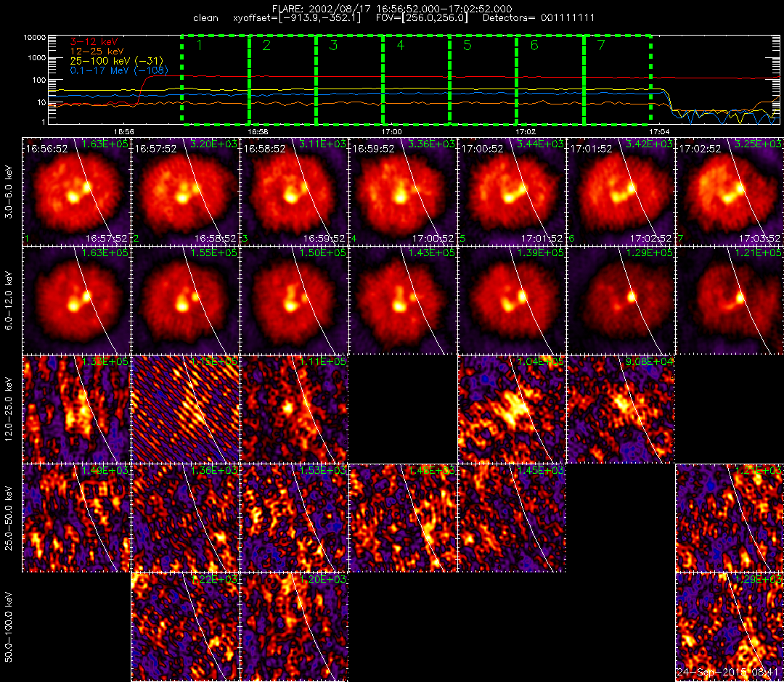Select interval 2 label in the light curve
Viewport: 784px width, 682px height.
click(266, 45)
